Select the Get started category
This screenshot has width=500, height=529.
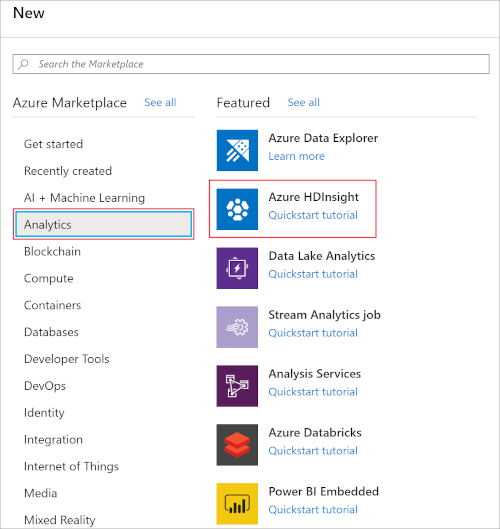[x=53, y=144]
